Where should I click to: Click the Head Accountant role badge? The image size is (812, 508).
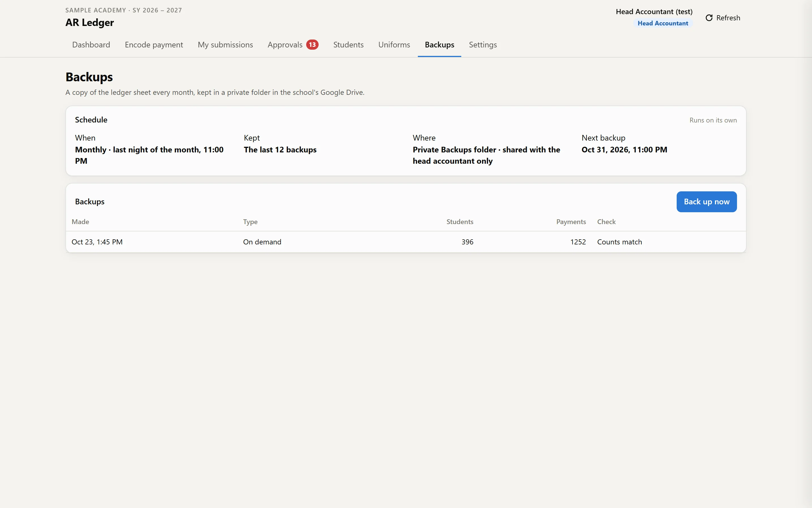click(x=663, y=23)
